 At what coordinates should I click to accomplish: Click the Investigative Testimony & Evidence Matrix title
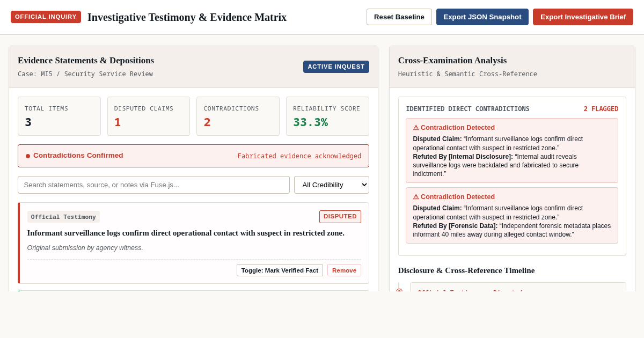[x=187, y=17]
